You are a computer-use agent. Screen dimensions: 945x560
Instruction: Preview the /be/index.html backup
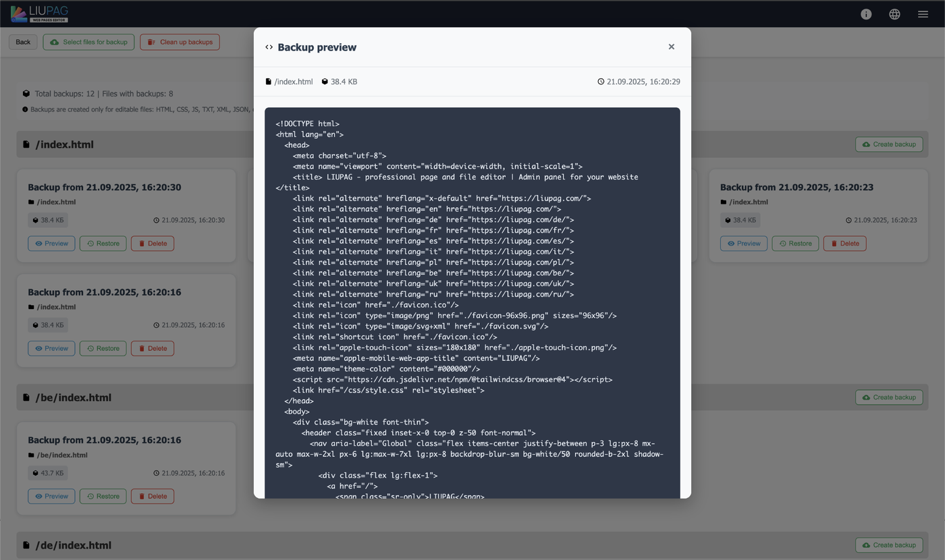tap(51, 497)
